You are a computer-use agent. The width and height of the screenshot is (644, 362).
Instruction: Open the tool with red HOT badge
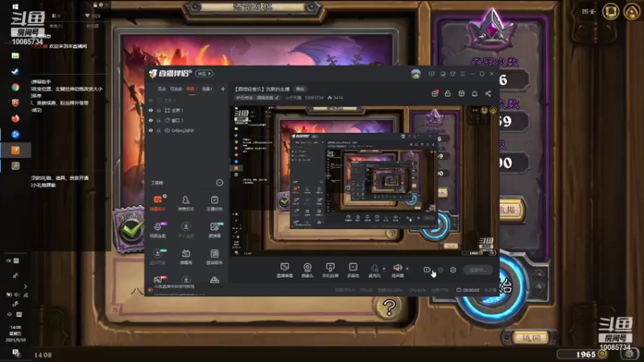pyautogui.click(x=158, y=280)
